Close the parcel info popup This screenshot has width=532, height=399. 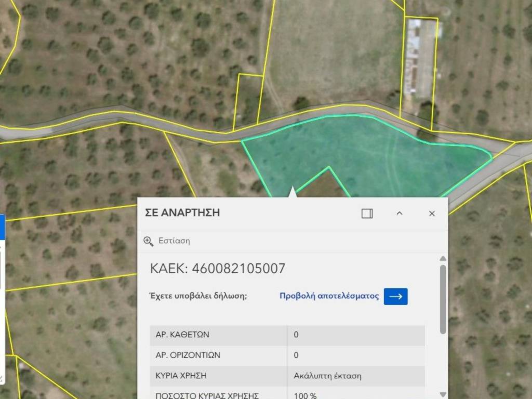click(x=431, y=214)
